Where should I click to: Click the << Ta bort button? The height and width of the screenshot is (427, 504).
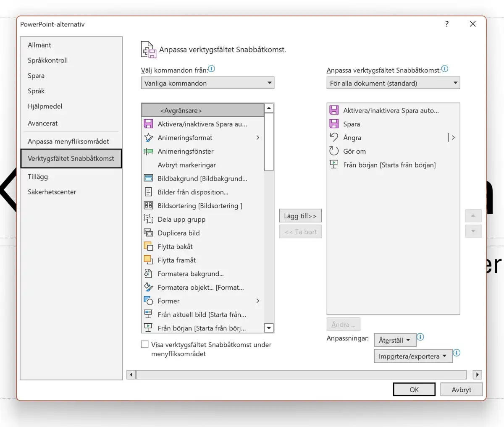click(300, 232)
